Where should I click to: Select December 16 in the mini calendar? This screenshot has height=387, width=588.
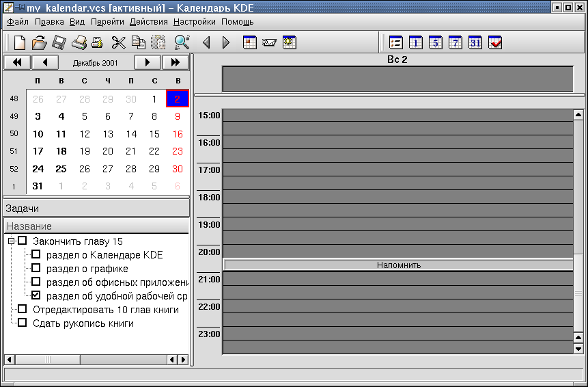(x=178, y=134)
